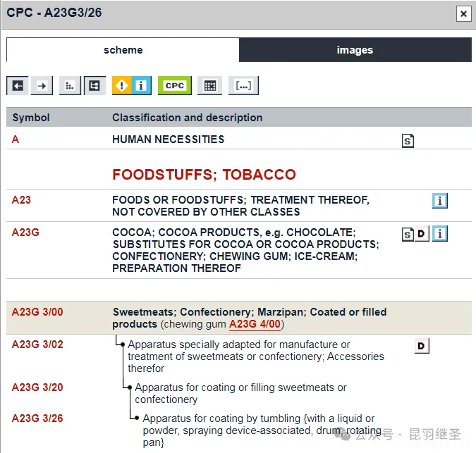Select the scheme tab
Image resolution: width=476 pixels, height=453 pixels.
tap(123, 50)
